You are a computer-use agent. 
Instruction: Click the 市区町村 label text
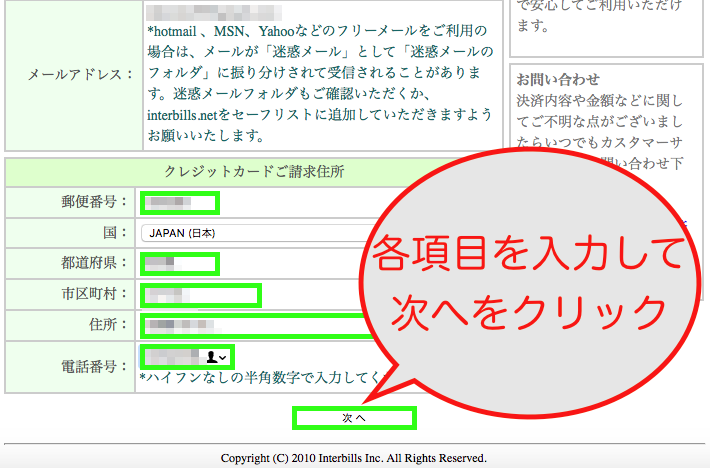click(x=95, y=295)
